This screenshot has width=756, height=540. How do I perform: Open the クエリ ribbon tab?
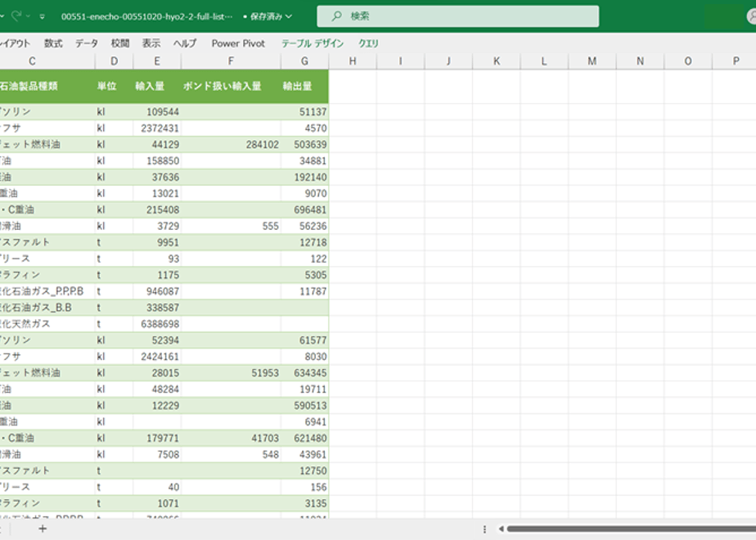(368, 43)
